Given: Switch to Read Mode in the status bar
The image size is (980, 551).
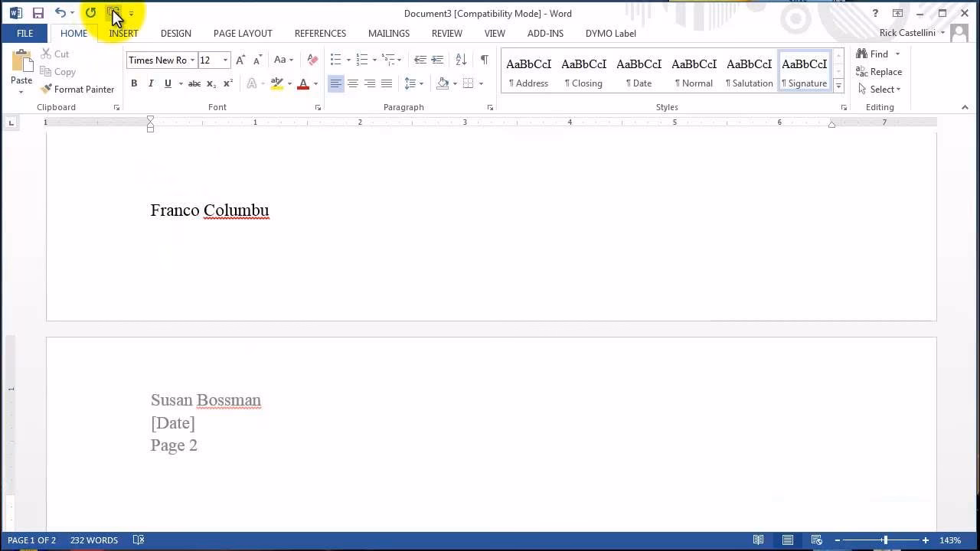Looking at the screenshot, I should 759,540.
